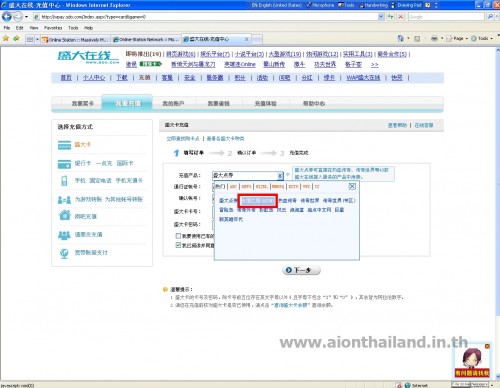Open the Quick Tabs dropdown arrow

click(37, 39)
